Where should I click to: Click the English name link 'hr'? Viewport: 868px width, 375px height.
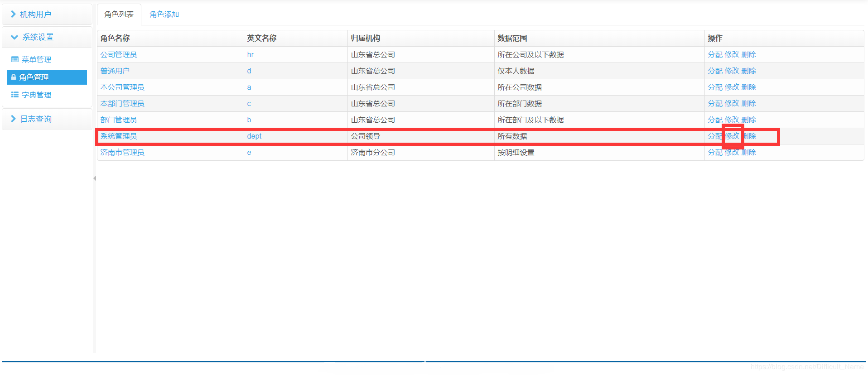tap(251, 54)
